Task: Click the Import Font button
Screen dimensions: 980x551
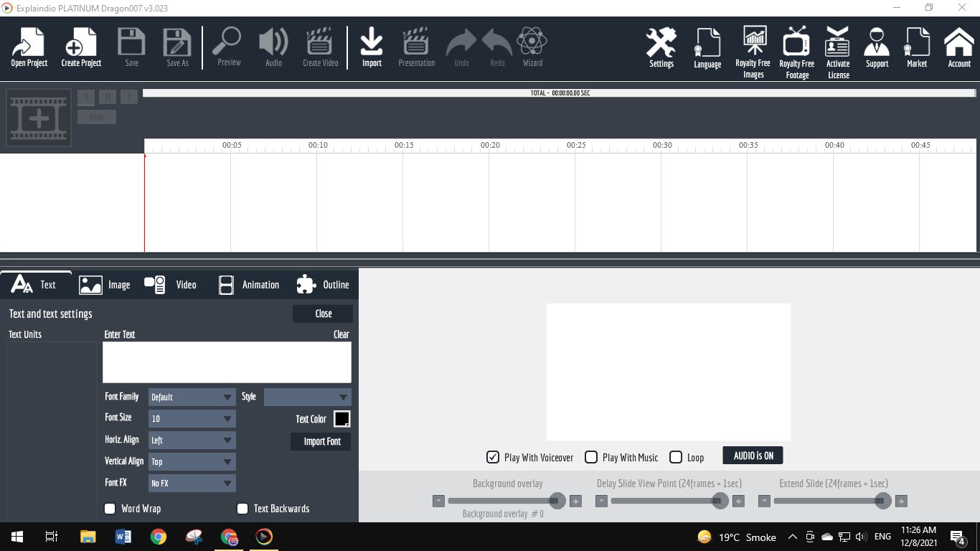Action: tap(321, 441)
